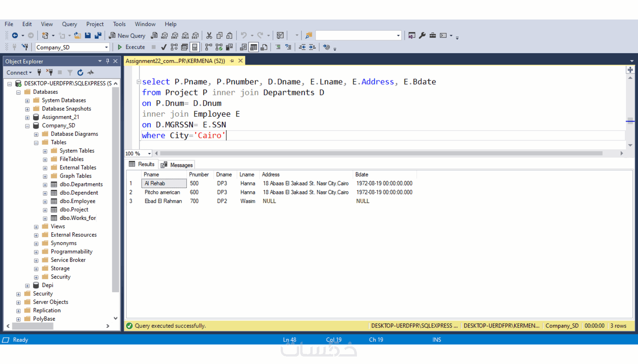Click the Change Connection icon beside database box

coord(25,47)
